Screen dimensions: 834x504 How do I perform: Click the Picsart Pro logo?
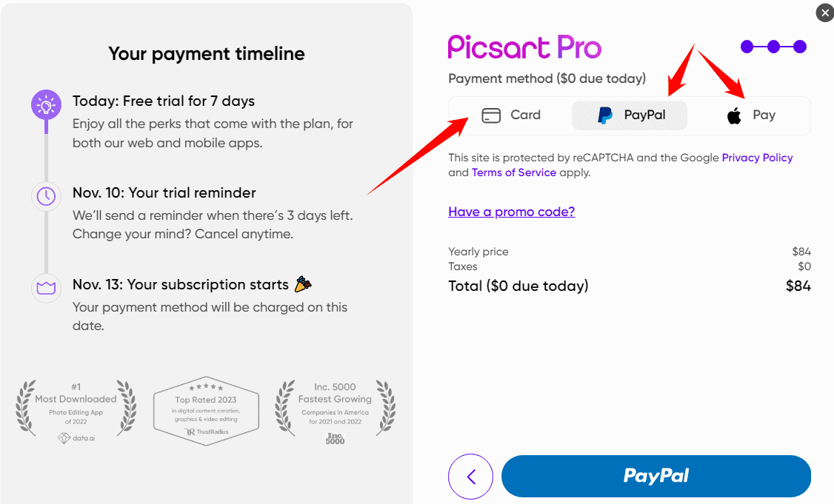[x=524, y=47]
